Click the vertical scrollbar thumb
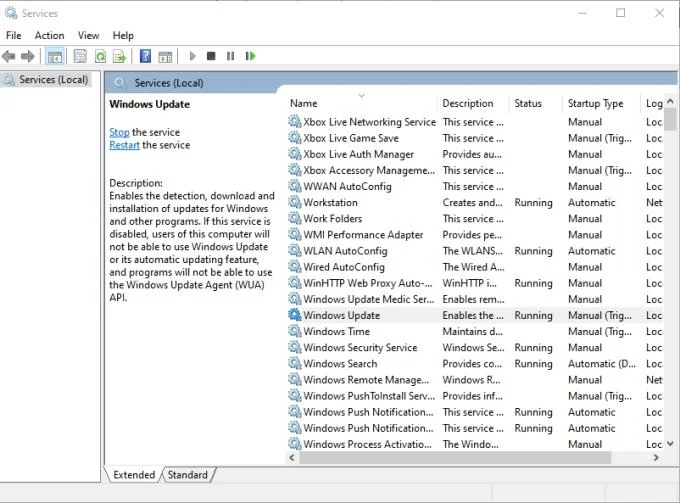The image size is (680, 503). pos(670,119)
